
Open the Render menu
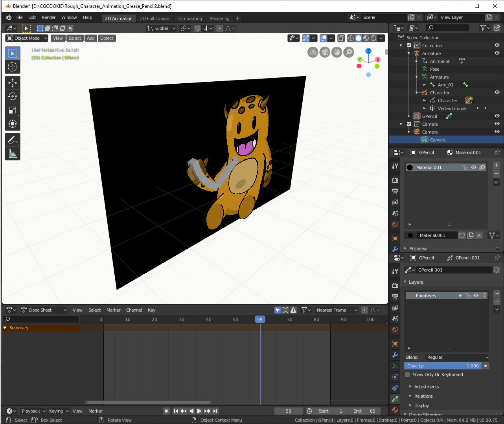pyautogui.click(x=48, y=17)
